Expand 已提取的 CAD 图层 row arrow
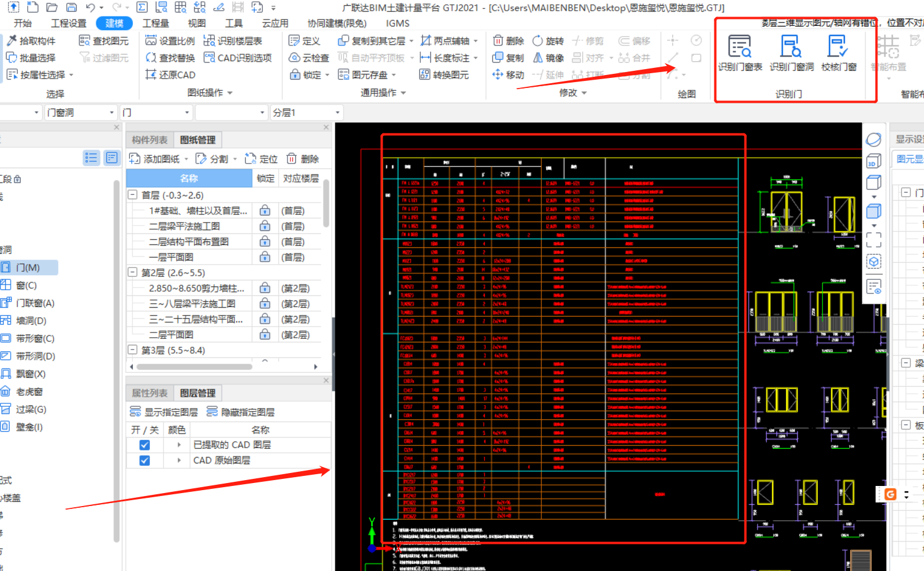924x571 pixels. 179,445
